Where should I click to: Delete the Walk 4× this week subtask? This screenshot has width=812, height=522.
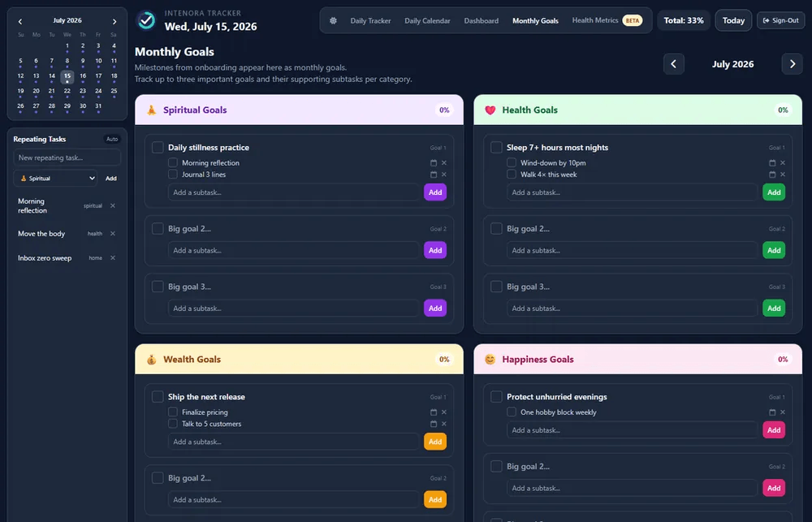783,175
